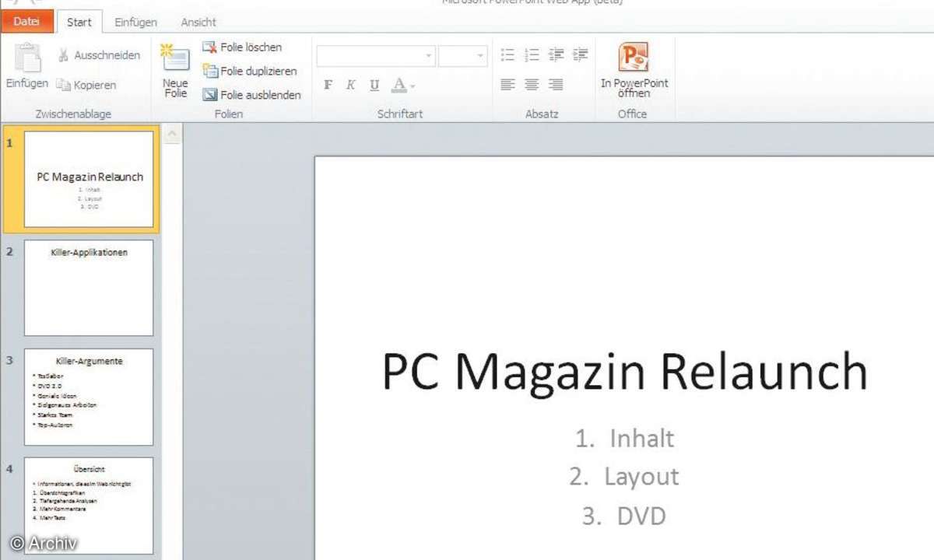Screen dimensions: 934x560
Task: Add a Neue Folie
Action: [x=175, y=72]
